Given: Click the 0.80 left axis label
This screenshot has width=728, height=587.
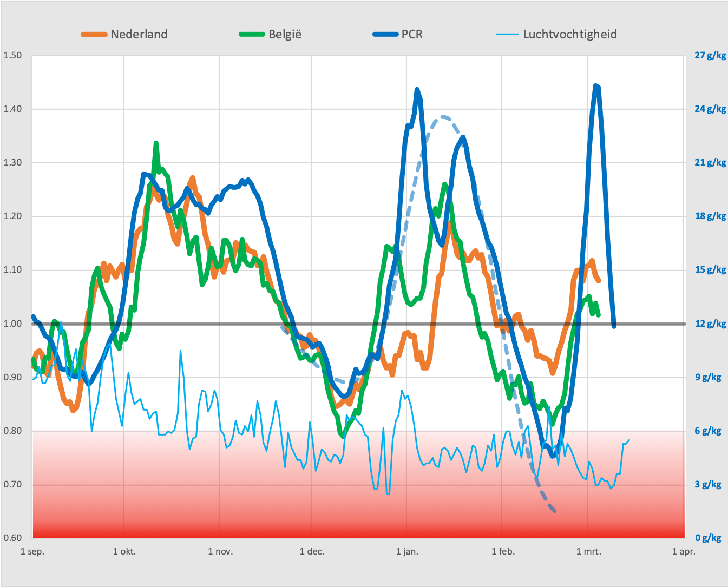Looking at the screenshot, I should (x=12, y=431).
